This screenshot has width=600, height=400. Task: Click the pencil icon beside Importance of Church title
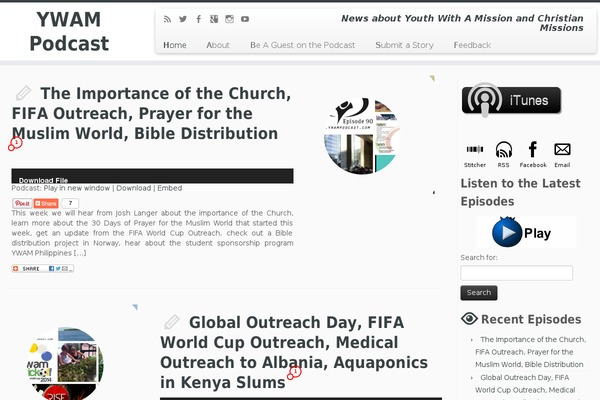tap(23, 93)
